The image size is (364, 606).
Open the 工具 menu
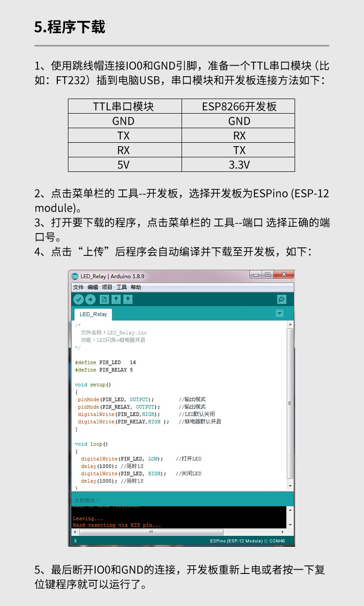[x=121, y=287]
